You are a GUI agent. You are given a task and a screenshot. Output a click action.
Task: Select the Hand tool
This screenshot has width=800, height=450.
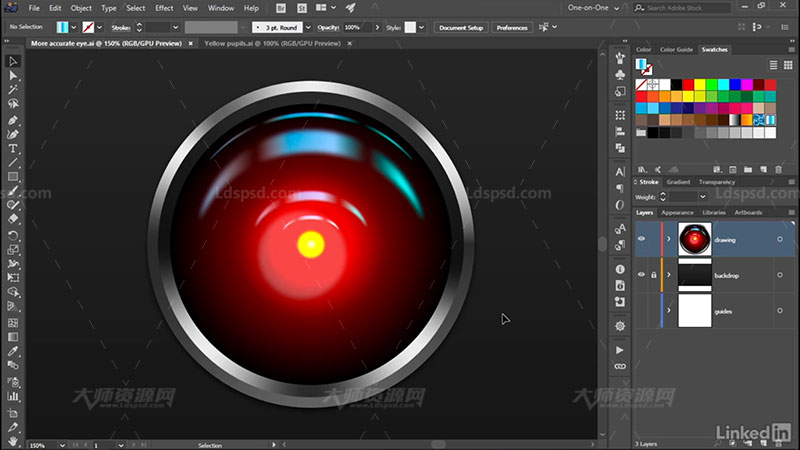pos(13,440)
